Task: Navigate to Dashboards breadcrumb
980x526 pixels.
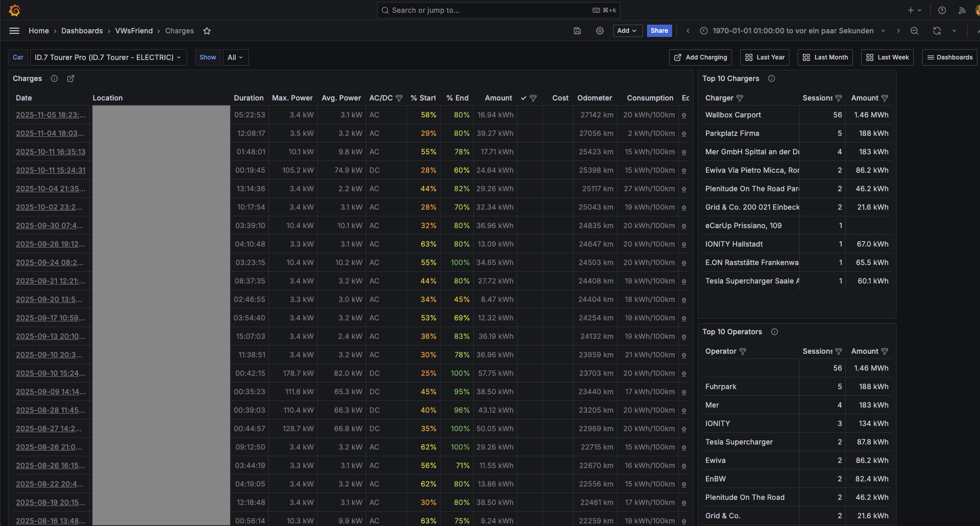Action: pos(82,31)
